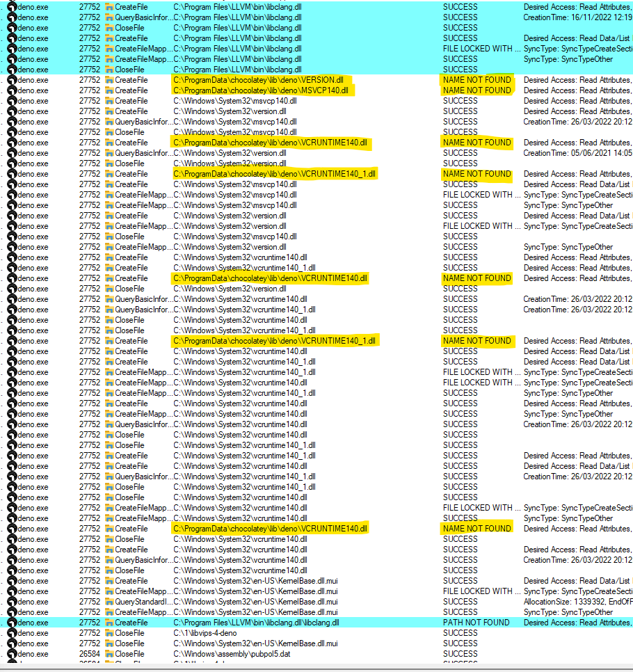This screenshot has height=672, width=633.
Task: Click the deno.exe process icon in the VERSION.dll NAME NOT FOUND row
Action: point(13,80)
